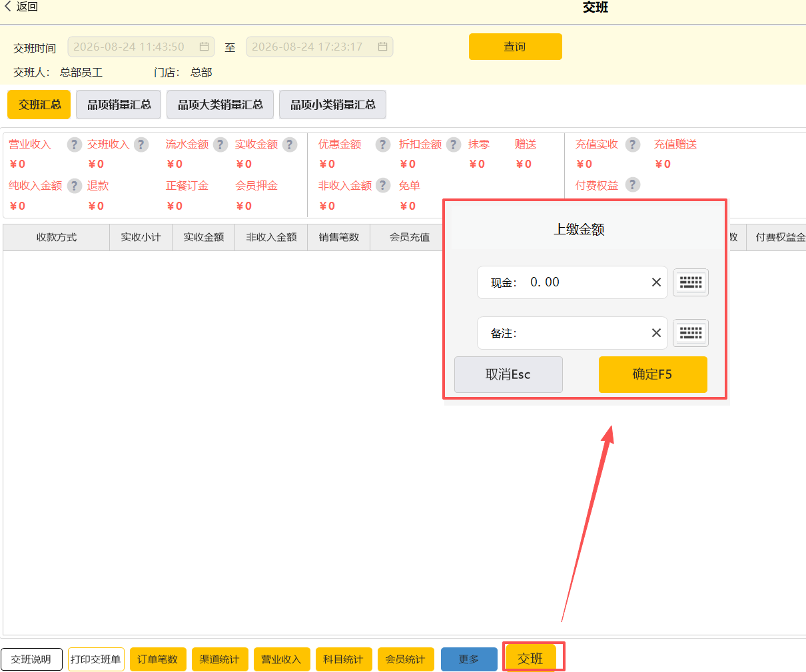
Task: Open the 品项销量汇总 tab
Action: point(119,105)
